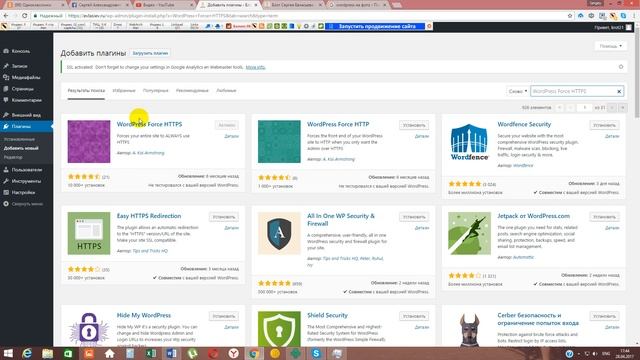Open the Пользователи users menu
640x360 pixels.
27,170
